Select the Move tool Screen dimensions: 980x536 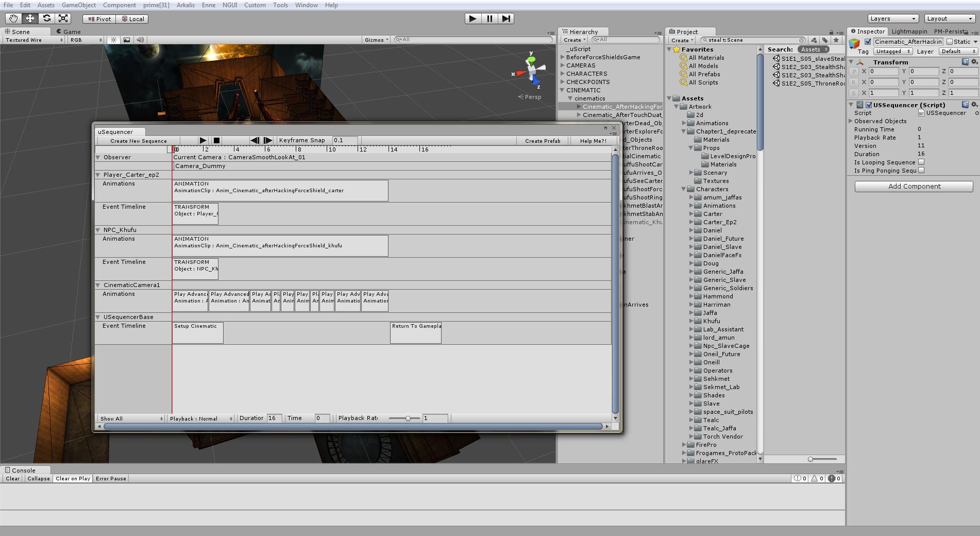coord(30,19)
